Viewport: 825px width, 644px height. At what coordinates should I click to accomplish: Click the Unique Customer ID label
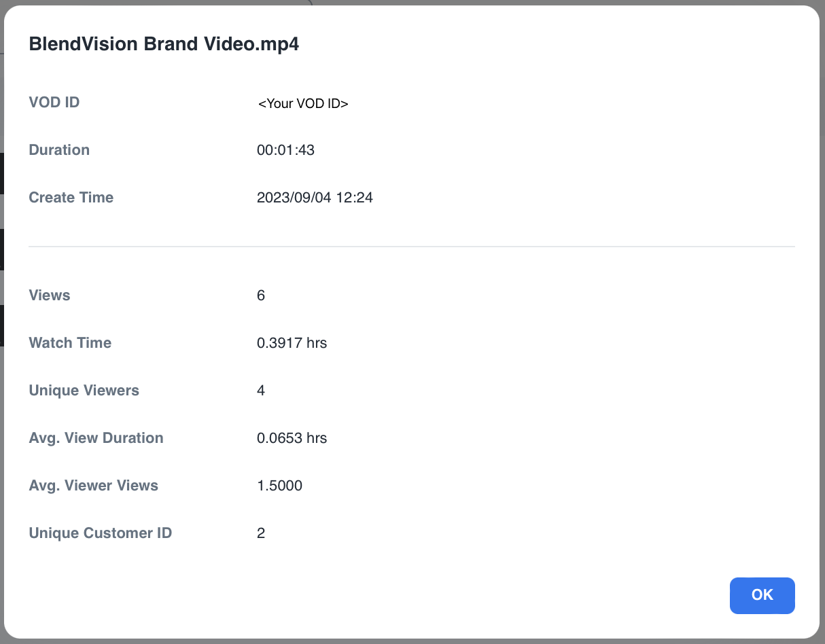[101, 533]
